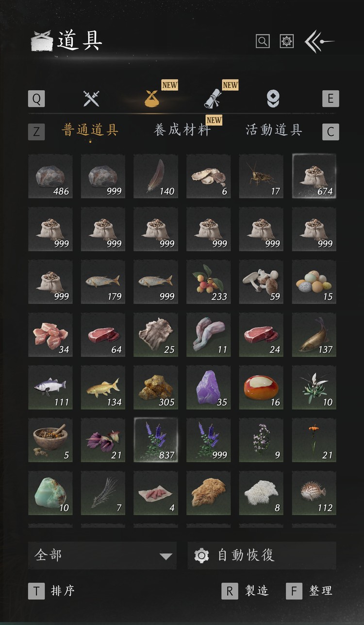Open the settings gear icon at top
The height and width of the screenshot is (625, 364).
287,41
